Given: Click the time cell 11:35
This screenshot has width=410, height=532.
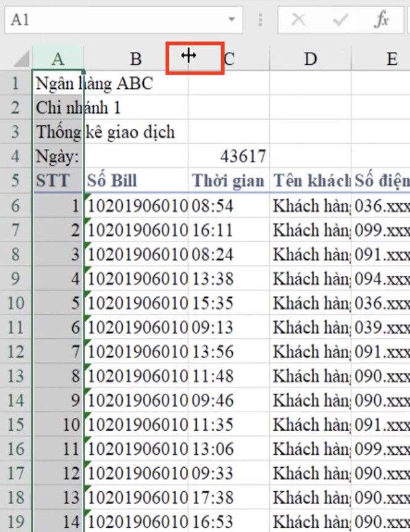Looking at the screenshot, I should point(229,424).
